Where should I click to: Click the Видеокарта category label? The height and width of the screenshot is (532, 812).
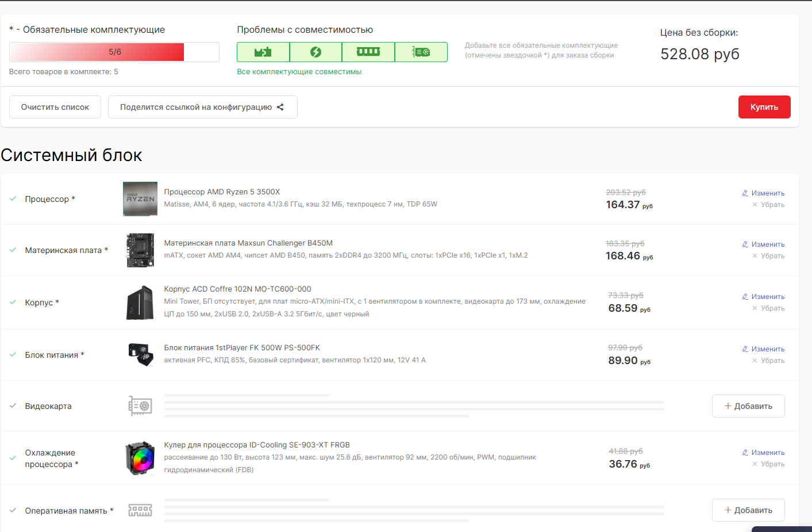point(48,406)
